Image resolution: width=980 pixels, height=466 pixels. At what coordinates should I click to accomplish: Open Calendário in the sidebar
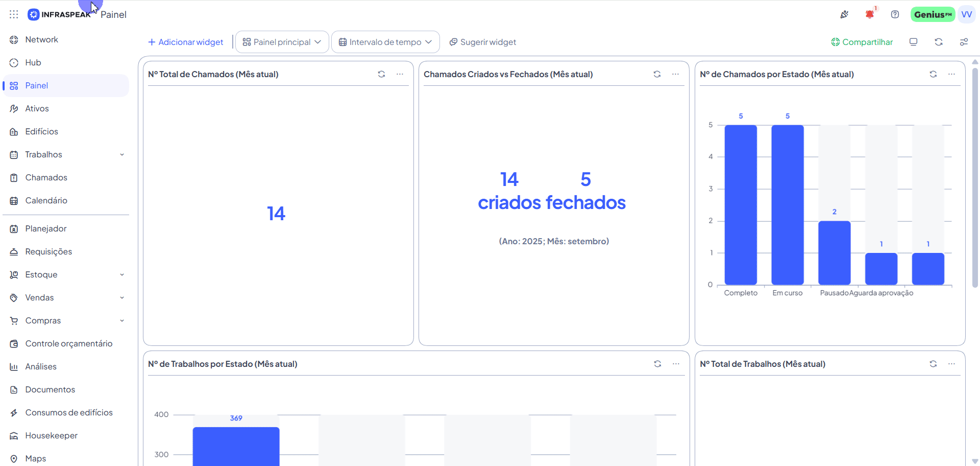pos(66,200)
